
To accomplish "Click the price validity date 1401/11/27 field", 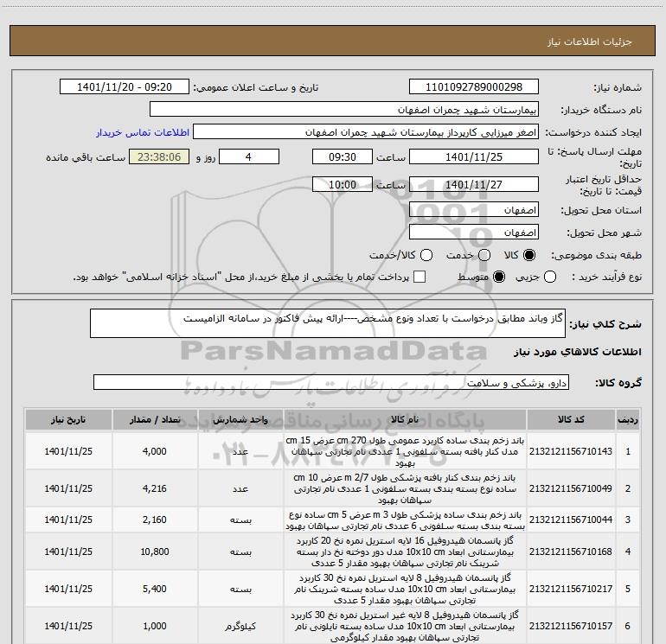I will 474,184.
